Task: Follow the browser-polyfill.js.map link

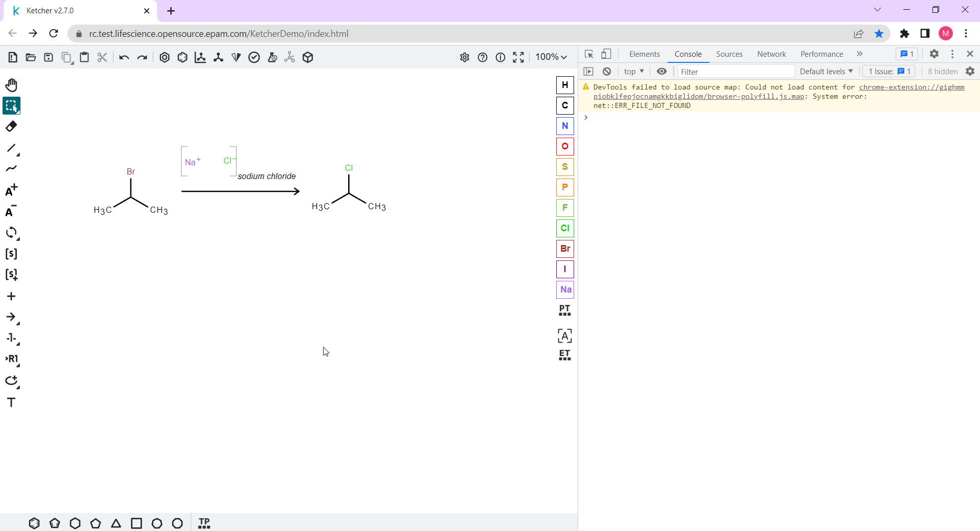Action: (x=754, y=96)
